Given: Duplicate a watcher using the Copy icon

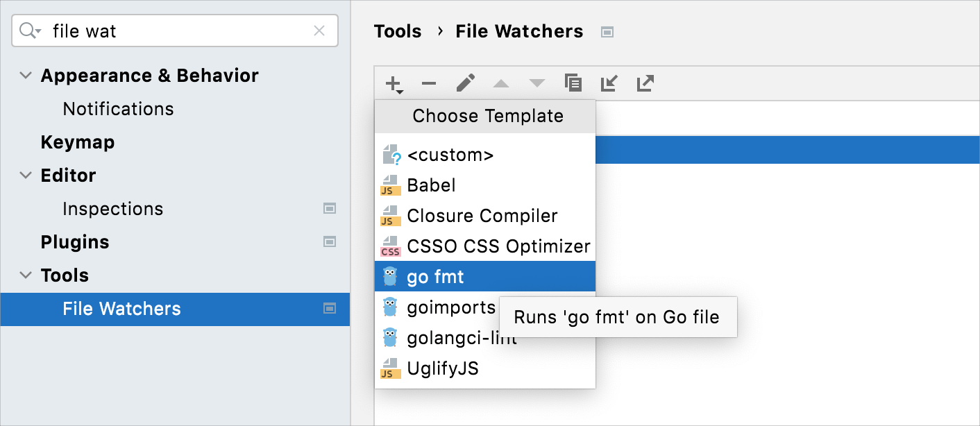Looking at the screenshot, I should (x=573, y=83).
